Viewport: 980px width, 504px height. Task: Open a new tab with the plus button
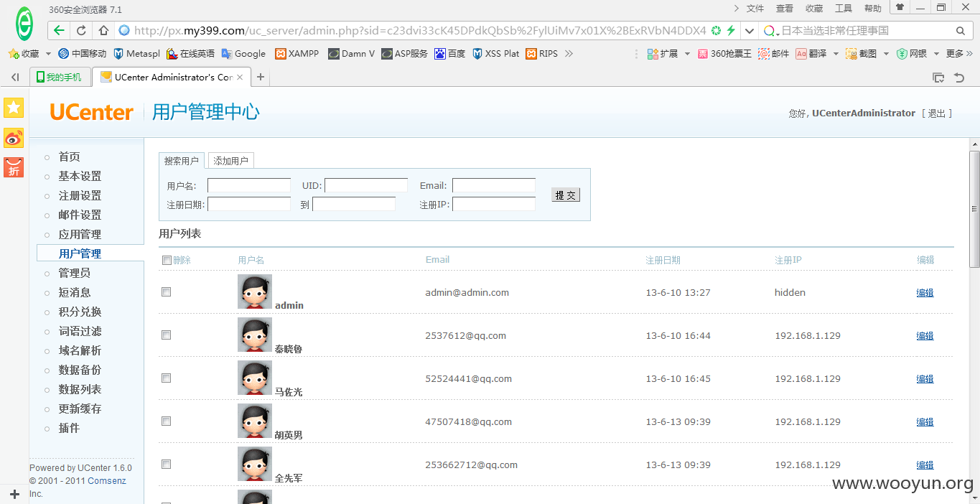click(x=261, y=78)
